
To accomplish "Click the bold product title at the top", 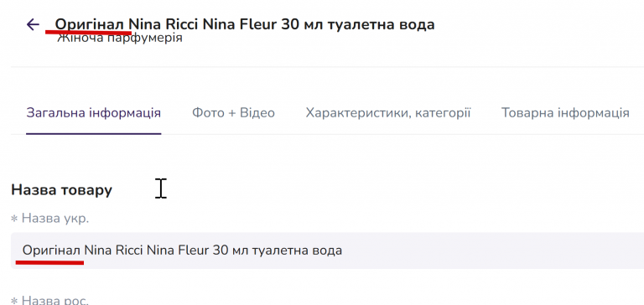I will 245,24.
